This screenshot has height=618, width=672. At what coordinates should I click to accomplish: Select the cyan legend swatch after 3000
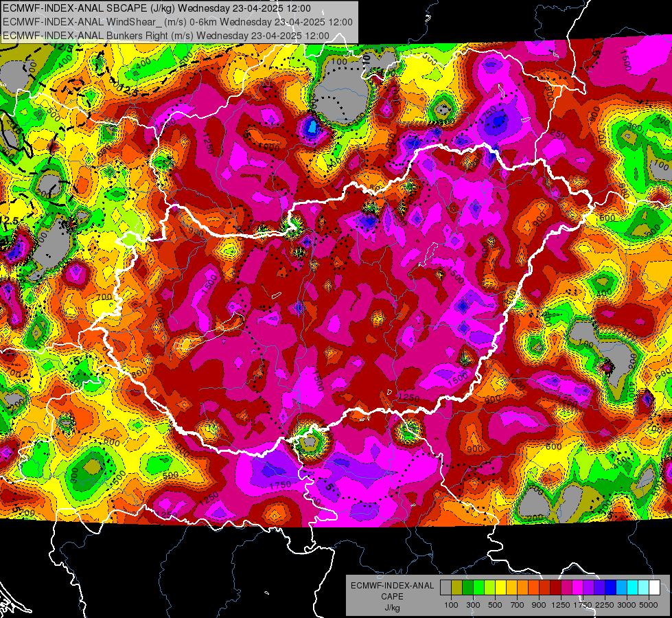click(633, 587)
